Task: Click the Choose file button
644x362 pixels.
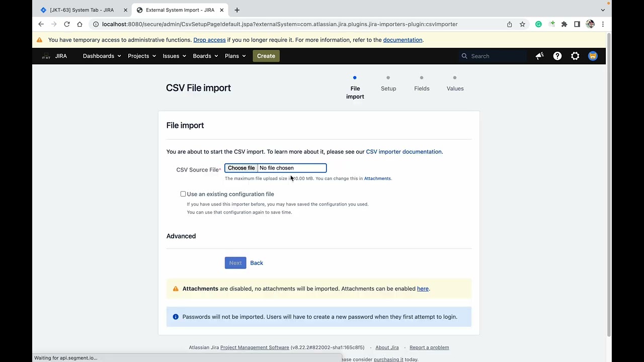Action: pyautogui.click(x=241, y=168)
